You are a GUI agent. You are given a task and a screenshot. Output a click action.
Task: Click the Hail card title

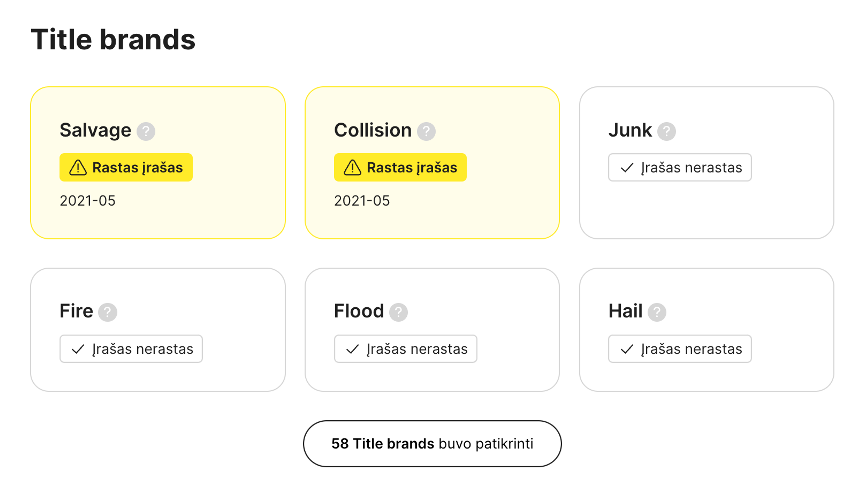(x=625, y=311)
